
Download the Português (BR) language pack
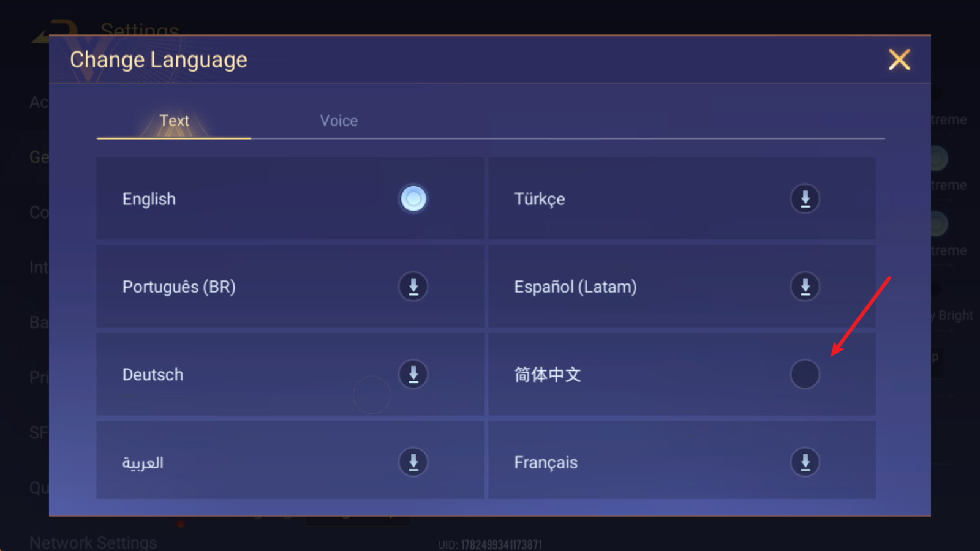[x=413, y=287]
